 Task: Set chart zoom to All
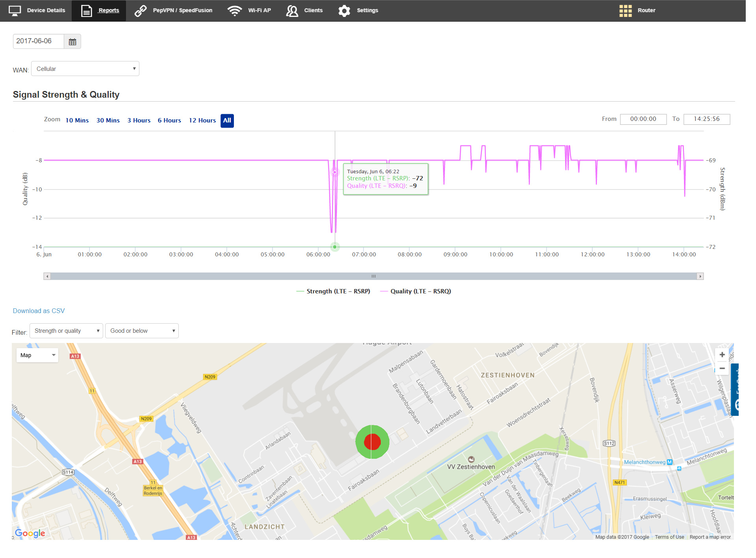pos(227,120)
